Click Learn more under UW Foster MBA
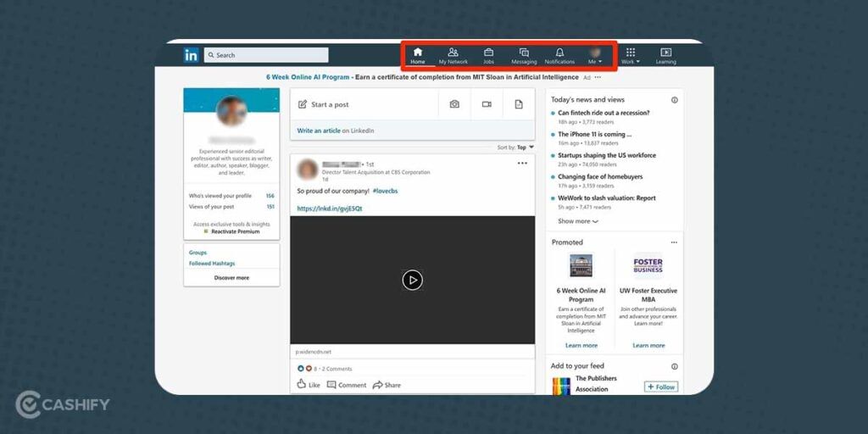Image resolution: width=868 pixels, height=434 pixels. [x=648, y=346]
